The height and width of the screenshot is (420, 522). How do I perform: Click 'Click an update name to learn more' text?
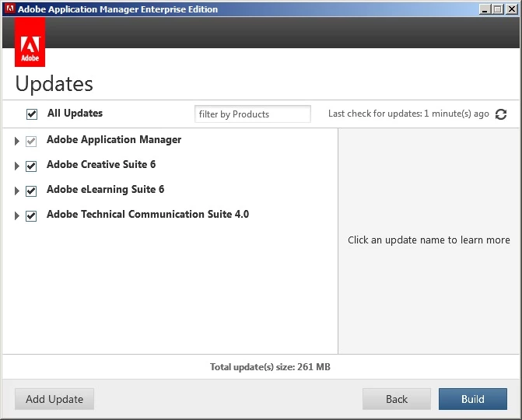[x=429, y=240]
